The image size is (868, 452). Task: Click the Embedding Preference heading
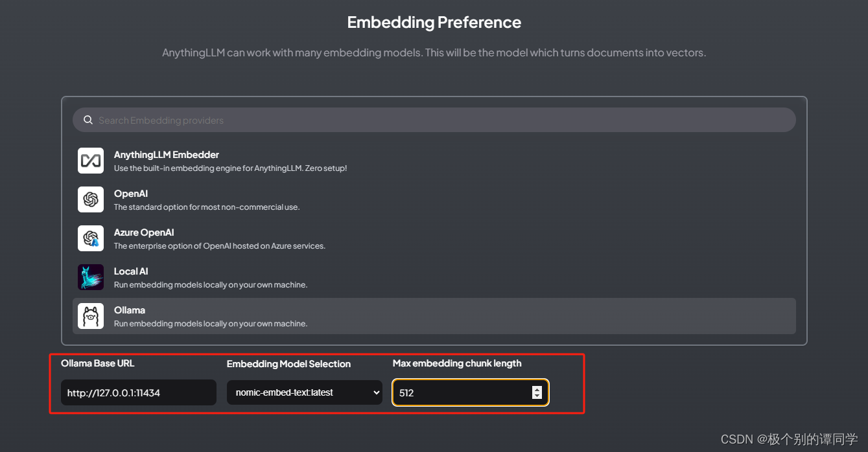[434, 22]
